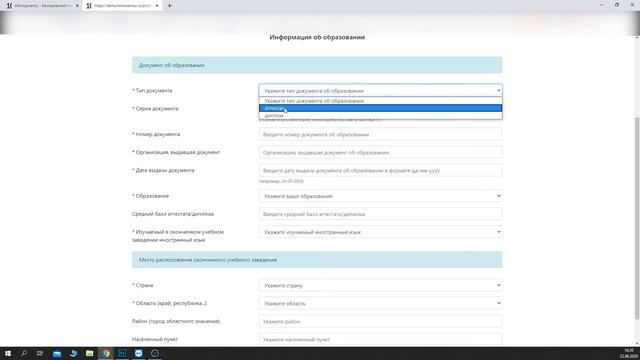
Task: Click the page vertical scrollbar
Action: tap(637, 218)
